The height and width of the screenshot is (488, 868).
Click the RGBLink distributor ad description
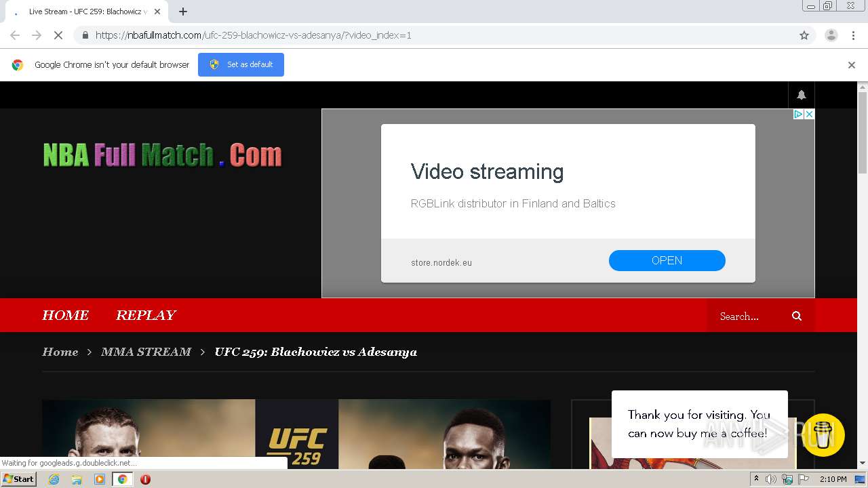(x=513, y=203)
